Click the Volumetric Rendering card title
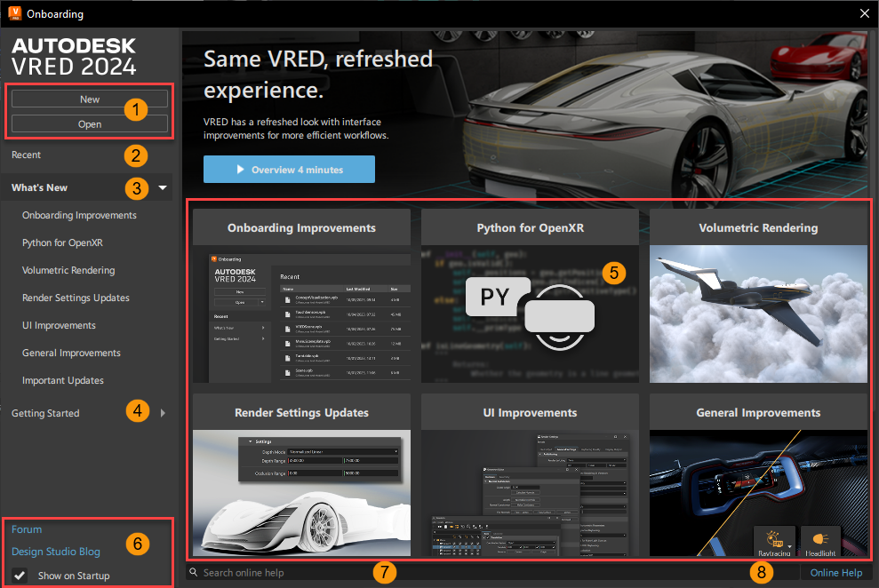Screen dimensions: 879x588 pos(758,227)
